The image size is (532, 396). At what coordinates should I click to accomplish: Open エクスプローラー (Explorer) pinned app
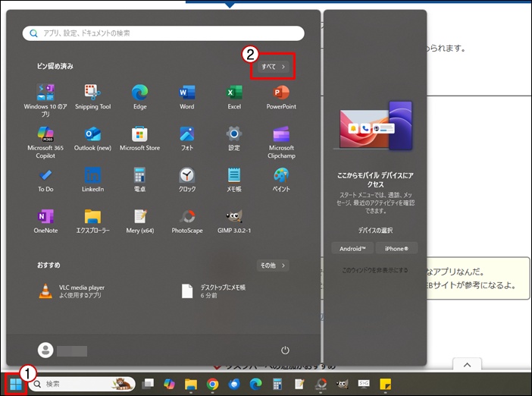(92, 222)
